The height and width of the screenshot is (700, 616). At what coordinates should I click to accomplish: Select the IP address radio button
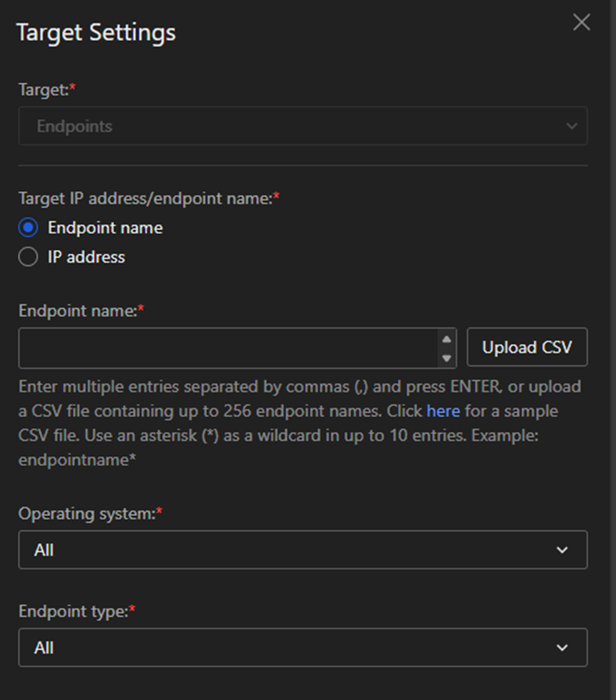coord(28,257)
